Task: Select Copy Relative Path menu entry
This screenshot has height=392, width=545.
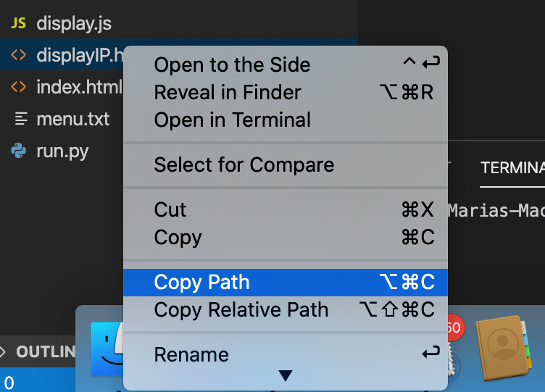Action: pyautogui.click(x=241, y=310)
